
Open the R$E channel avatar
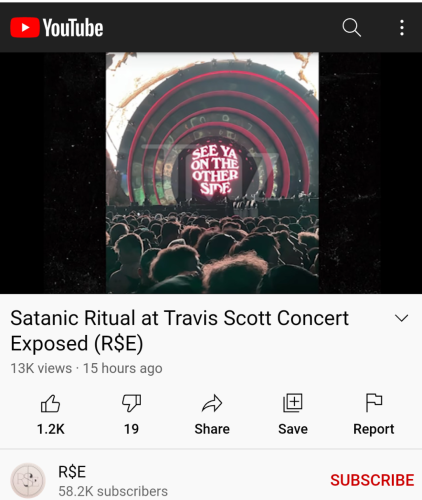(x=28, y=480)
